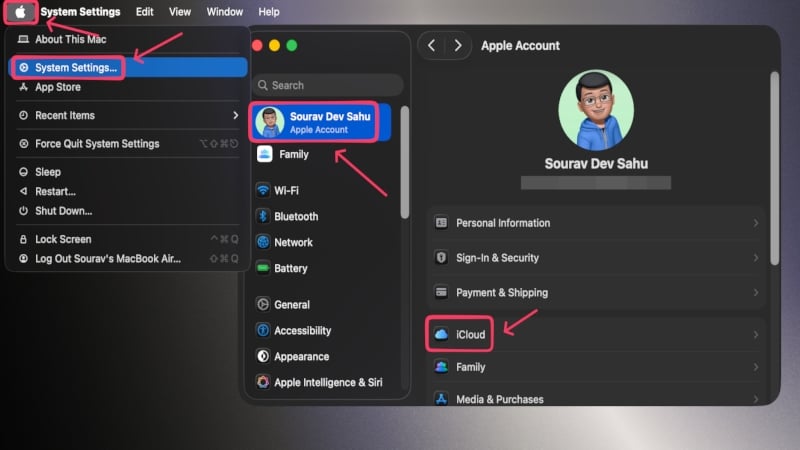The height and width of the screenshot is (450, 800).
Task: Open the Help menu
Action: [x=268, y=12]
